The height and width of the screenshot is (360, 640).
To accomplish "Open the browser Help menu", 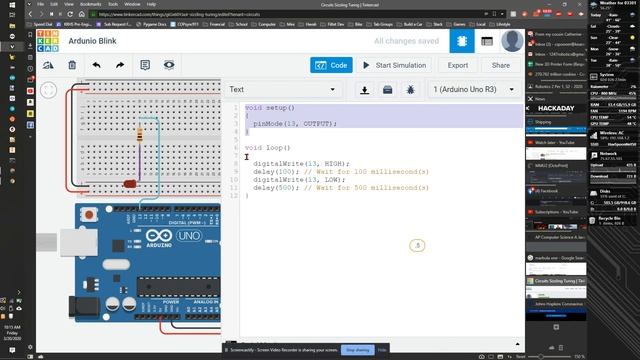I will click(151, 4).
